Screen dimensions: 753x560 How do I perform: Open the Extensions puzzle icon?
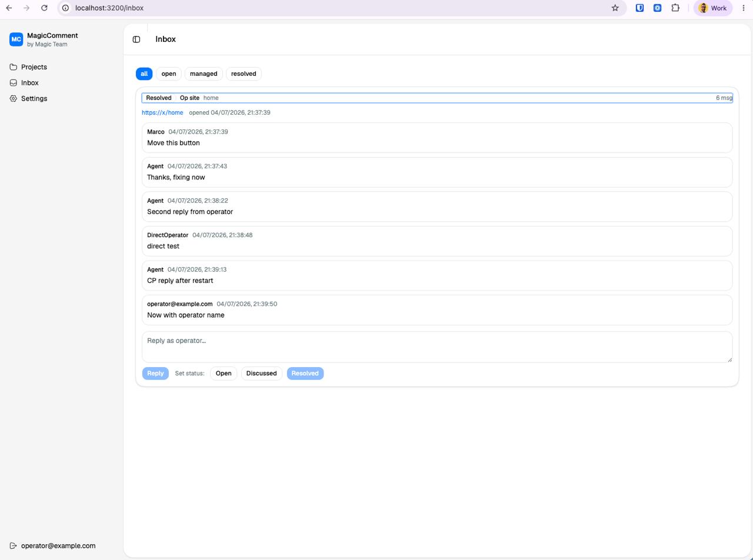click(675, 8)
